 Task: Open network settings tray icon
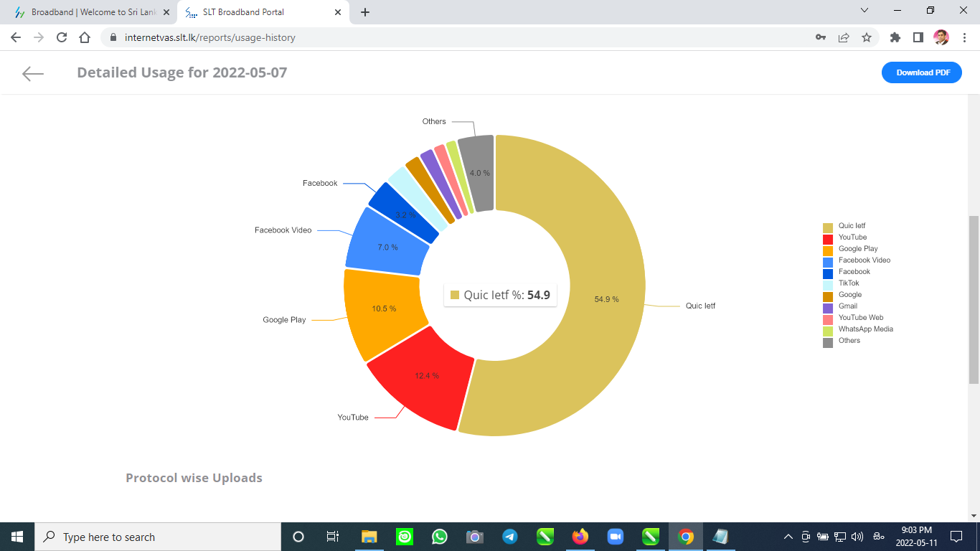click(x=840, y=537)
